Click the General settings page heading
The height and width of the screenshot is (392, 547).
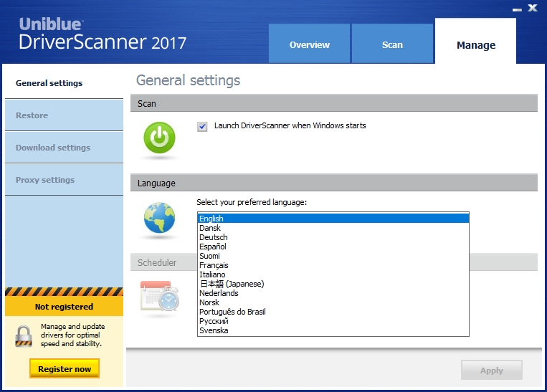tap(188, 80)
